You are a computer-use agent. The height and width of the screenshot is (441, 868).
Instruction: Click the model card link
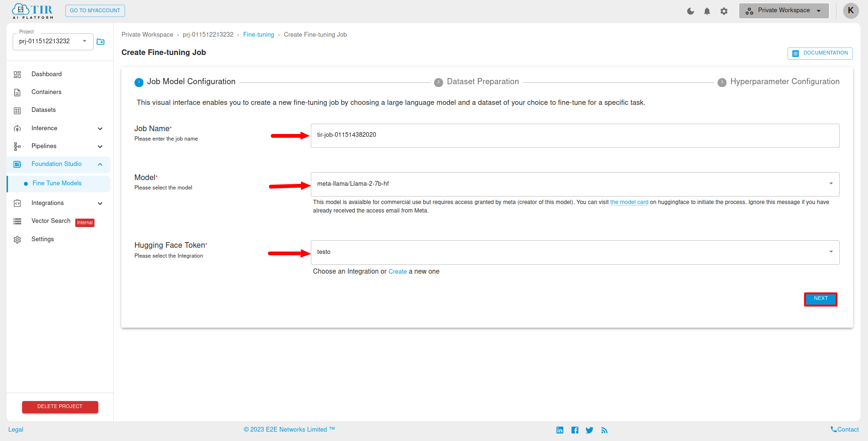(629, 202)
